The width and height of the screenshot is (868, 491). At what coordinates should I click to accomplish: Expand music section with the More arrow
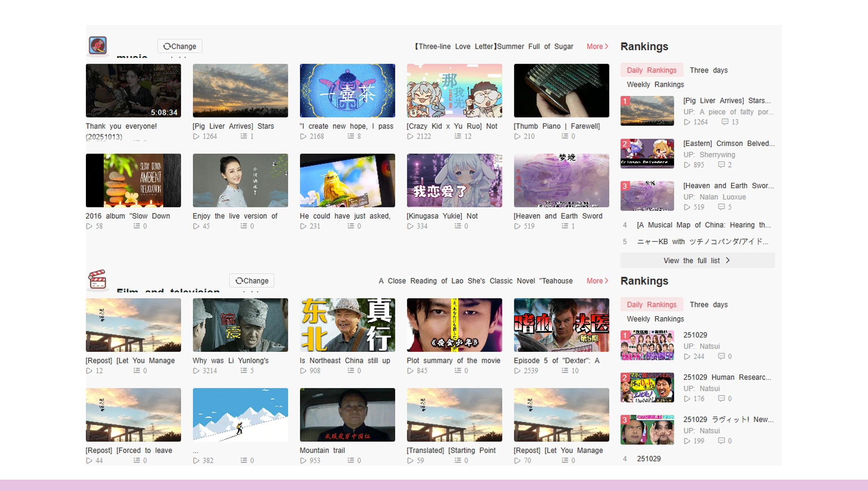coord(606,46)
